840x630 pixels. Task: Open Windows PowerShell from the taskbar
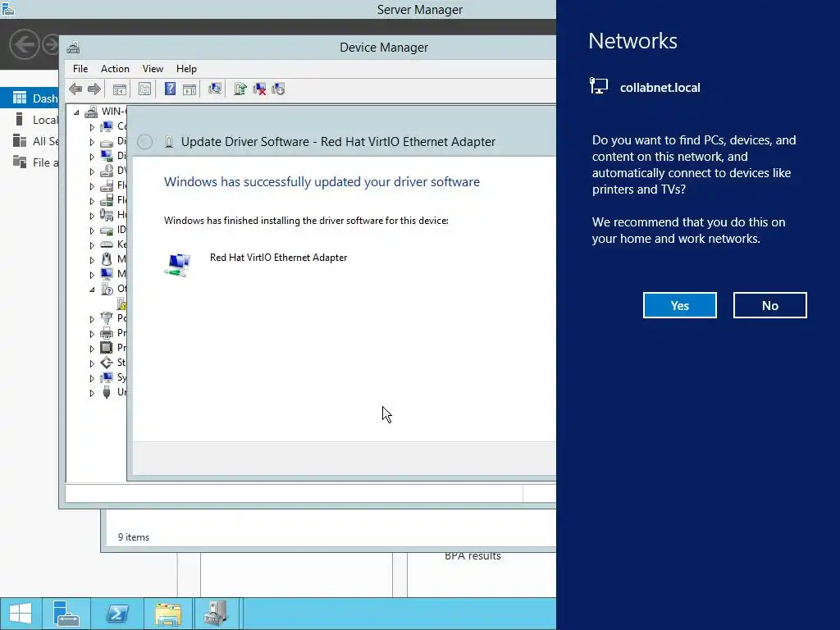click(117, 614)
